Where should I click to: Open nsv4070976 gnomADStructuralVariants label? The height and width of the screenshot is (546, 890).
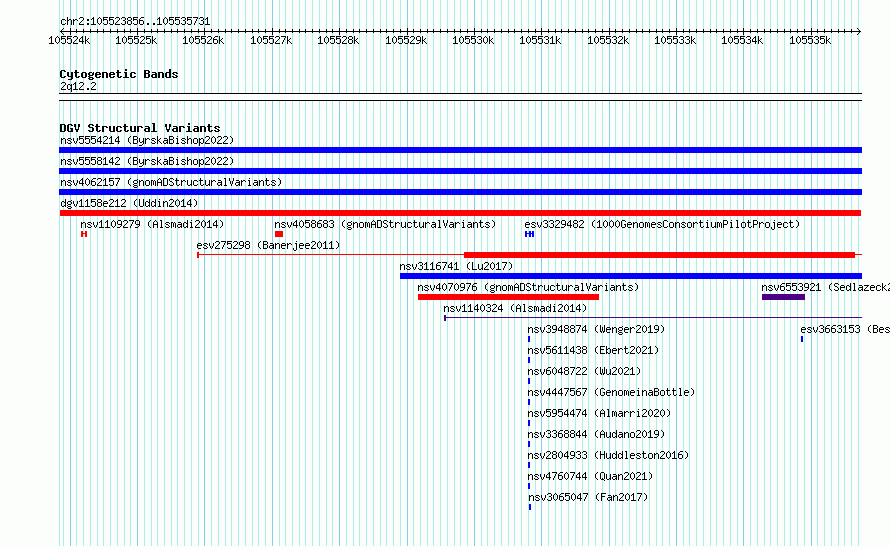pyautogui.click(x=528, y=287)
